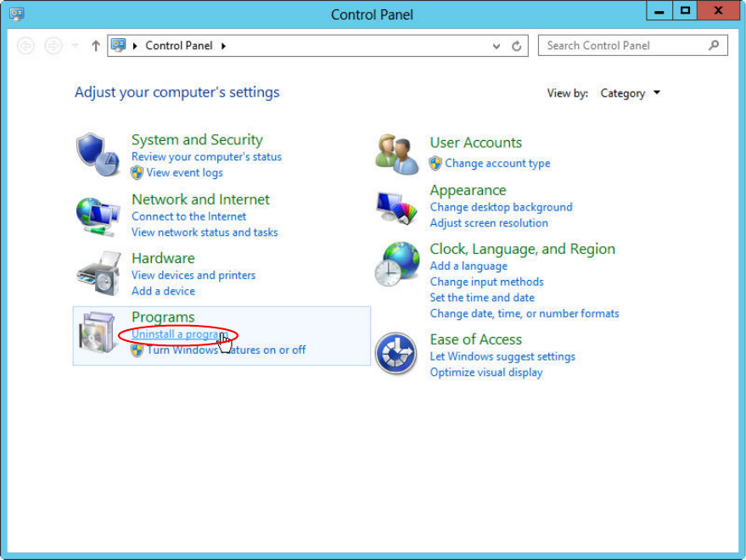Click shield icon beside View event logs
The height and width of the screenshot is (560, 746).
coord(137,173)
